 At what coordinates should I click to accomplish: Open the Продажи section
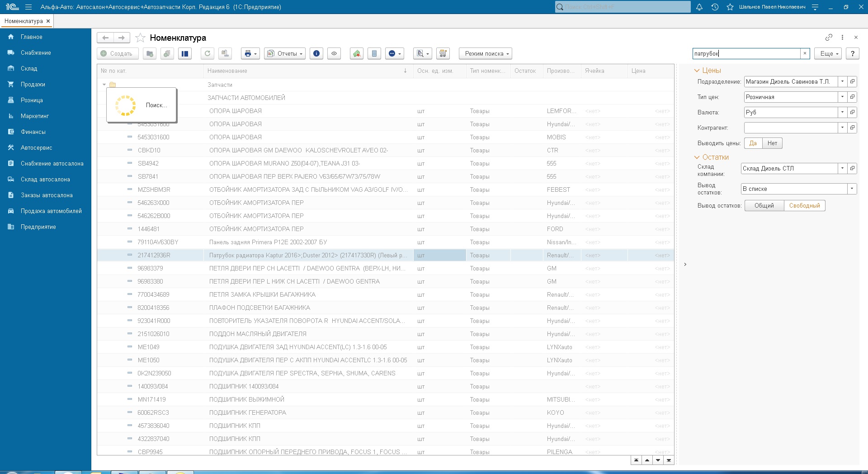(45, 85)
